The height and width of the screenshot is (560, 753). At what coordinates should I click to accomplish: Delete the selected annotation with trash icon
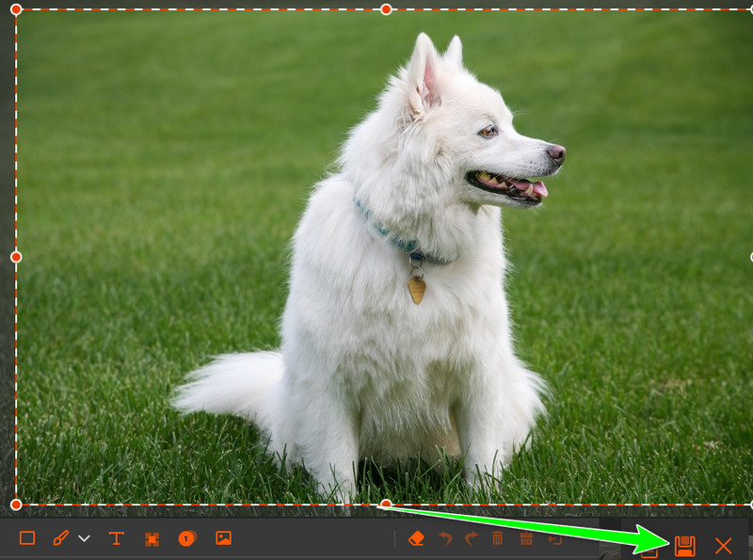[498, 538]
